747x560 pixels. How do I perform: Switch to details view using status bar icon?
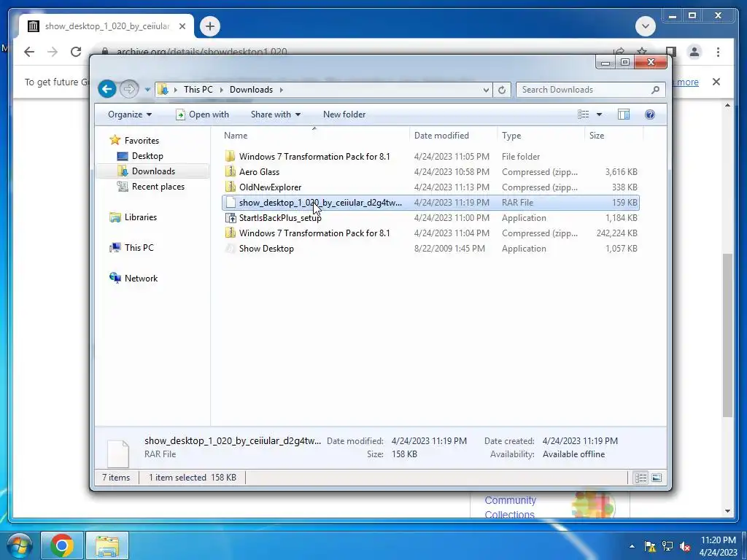(640, 478)
